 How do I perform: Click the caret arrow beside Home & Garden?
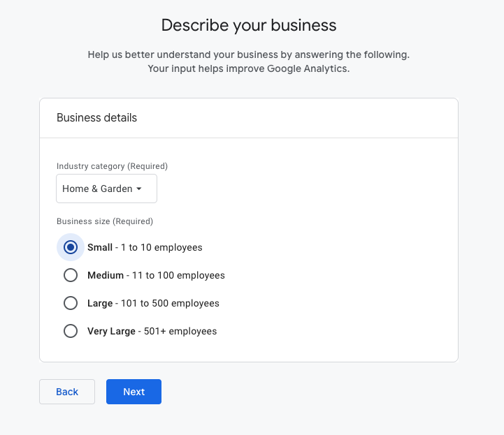click(x=139, y=189)
